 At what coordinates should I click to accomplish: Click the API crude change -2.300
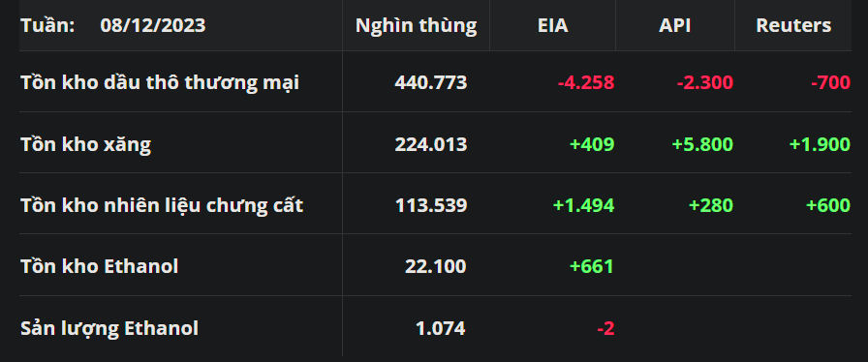point(704,83)
